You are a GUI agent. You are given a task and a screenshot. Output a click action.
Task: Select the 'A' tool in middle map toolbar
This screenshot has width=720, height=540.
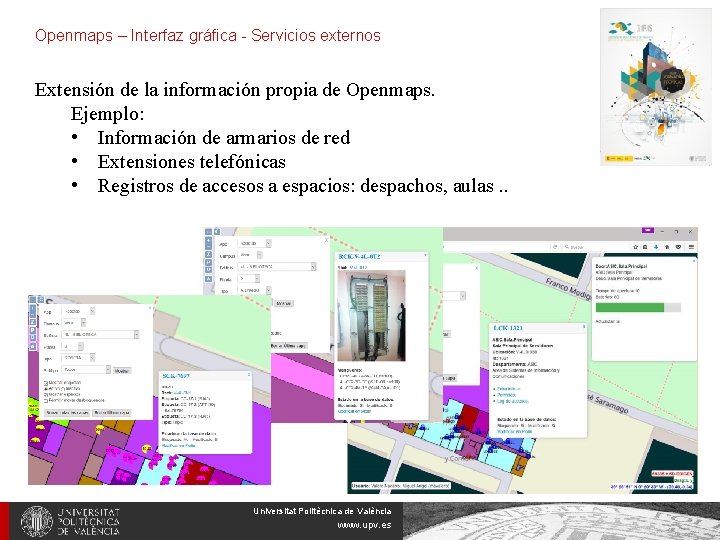[208, 279]
